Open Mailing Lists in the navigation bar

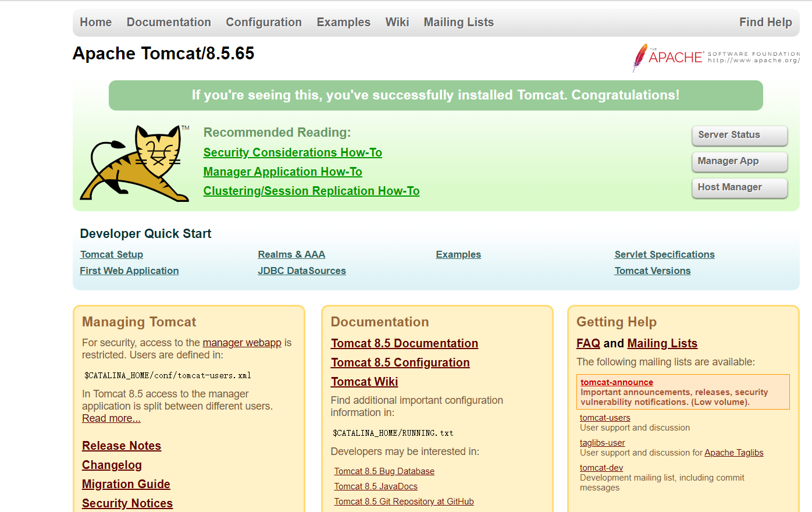pos(458,22)
